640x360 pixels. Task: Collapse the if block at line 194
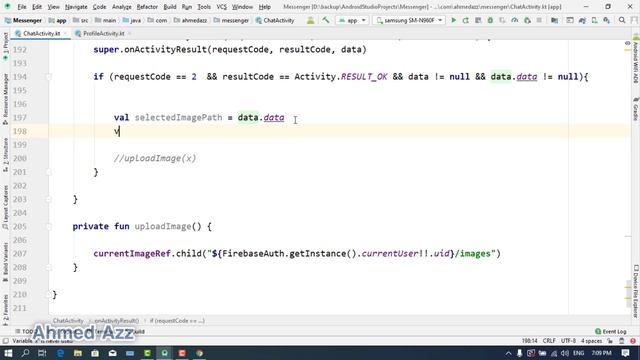(x=49, y=77)
